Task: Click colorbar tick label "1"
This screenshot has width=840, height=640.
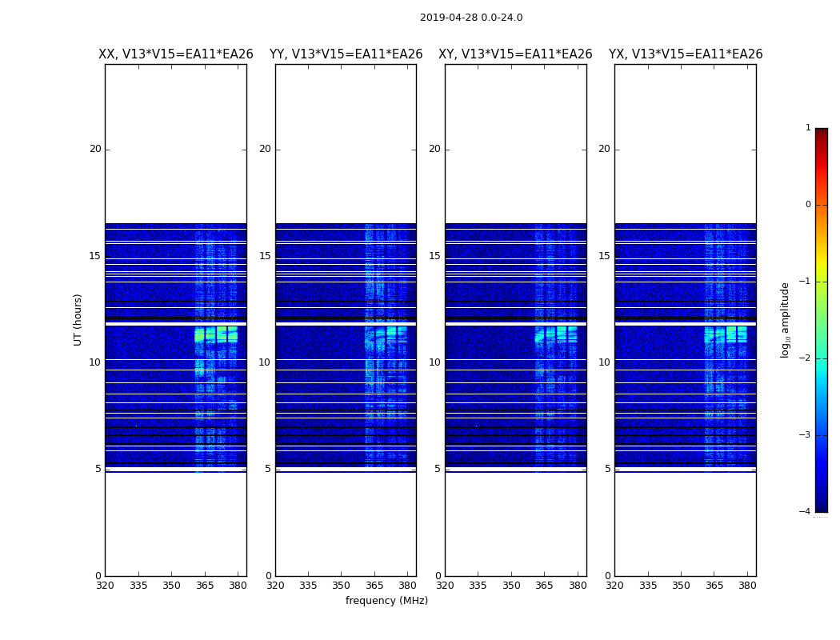Action: tap(808, 127)
